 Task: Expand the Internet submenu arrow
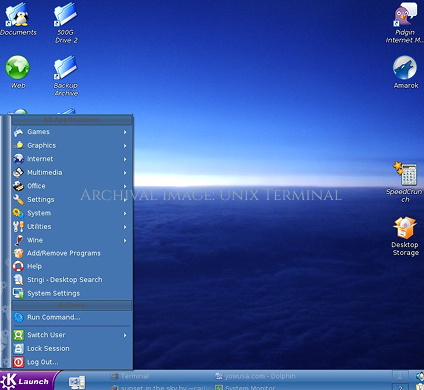tap(125, 159)
